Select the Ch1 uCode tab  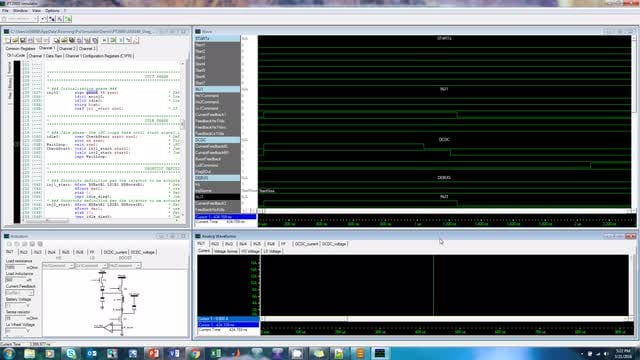pyautogui.click(x=16, y=56)
